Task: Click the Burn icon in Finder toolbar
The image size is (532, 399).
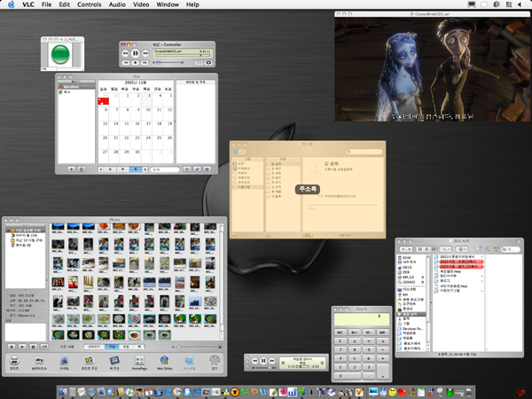Action: point(497,249)
